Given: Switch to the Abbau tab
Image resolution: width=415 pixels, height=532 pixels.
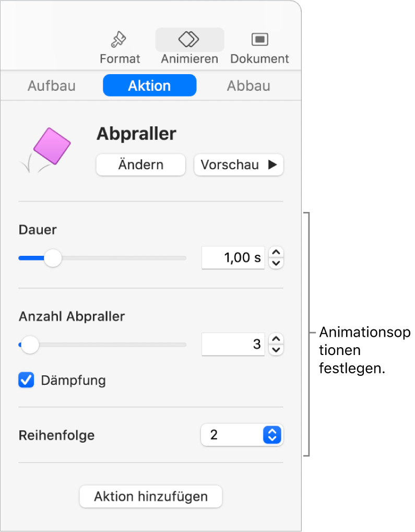Looking at the screenshot, I should click(x=248, y=86).
